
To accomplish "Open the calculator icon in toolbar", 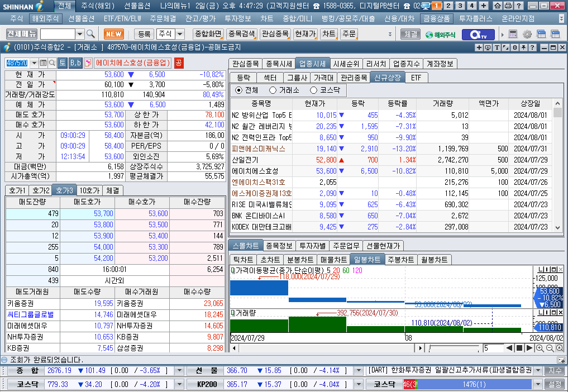I will click(513, 35).
